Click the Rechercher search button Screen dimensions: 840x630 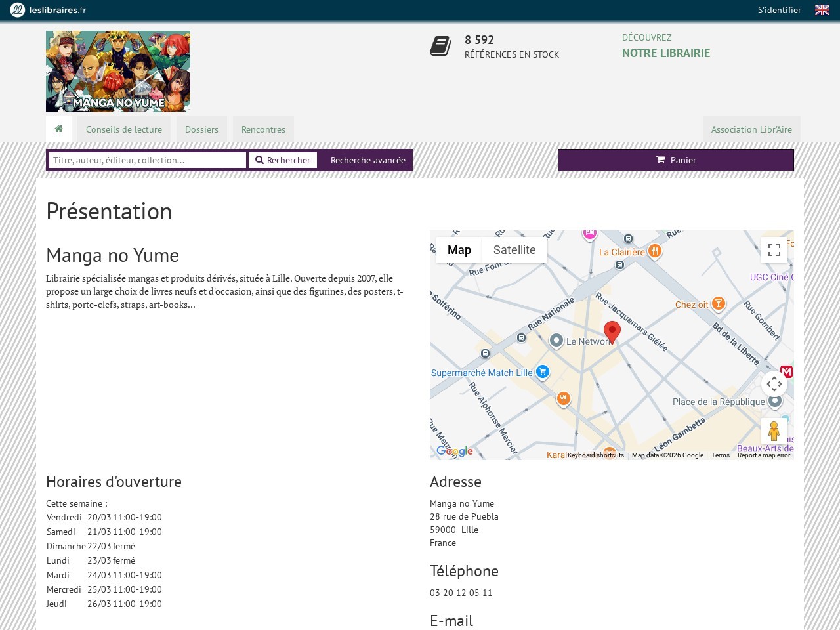(x=283, y=160)
